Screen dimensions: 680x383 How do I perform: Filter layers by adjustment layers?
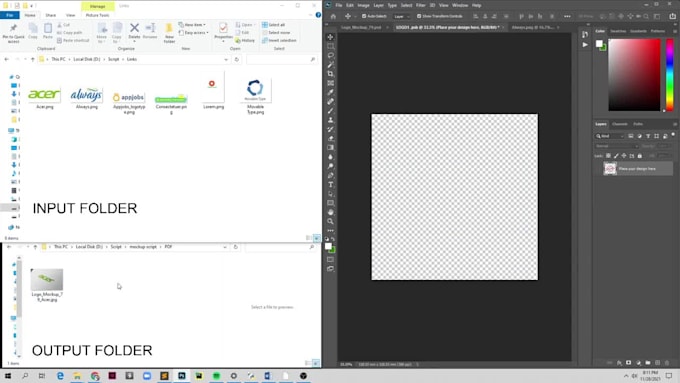click(639, 136)
